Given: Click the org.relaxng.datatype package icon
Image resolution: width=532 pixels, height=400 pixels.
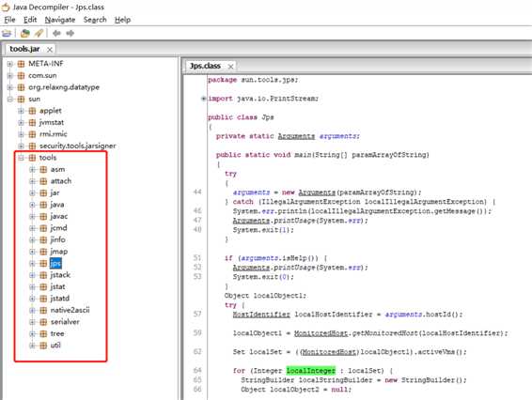Looking at the screenshot, I should pyautogui.click(x=21, y=87).
